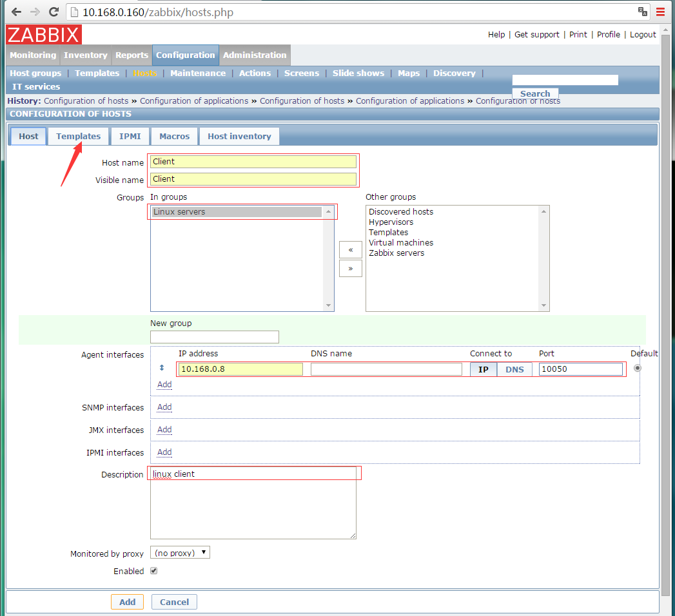Screen dimensions: 675x616
Task: Click the Print link
Action: [x=578, y=34]
